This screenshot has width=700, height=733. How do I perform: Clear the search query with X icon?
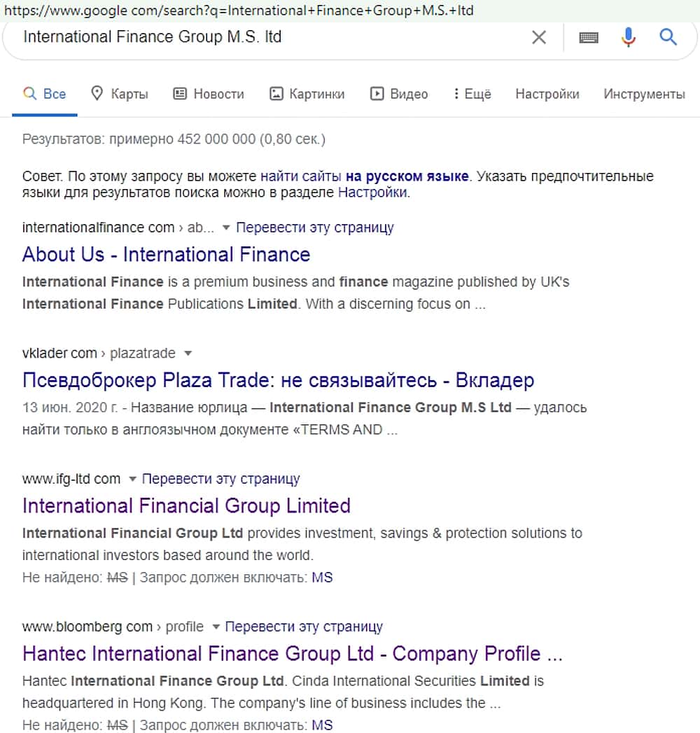[538, 37]
